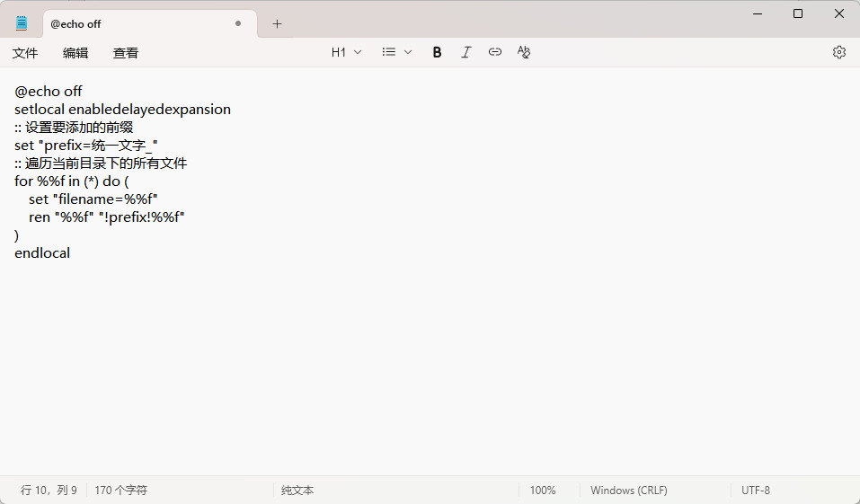Click the line 'setlocal enabledelayedexpansion'
860x504 pixels.
click(123, 109)
